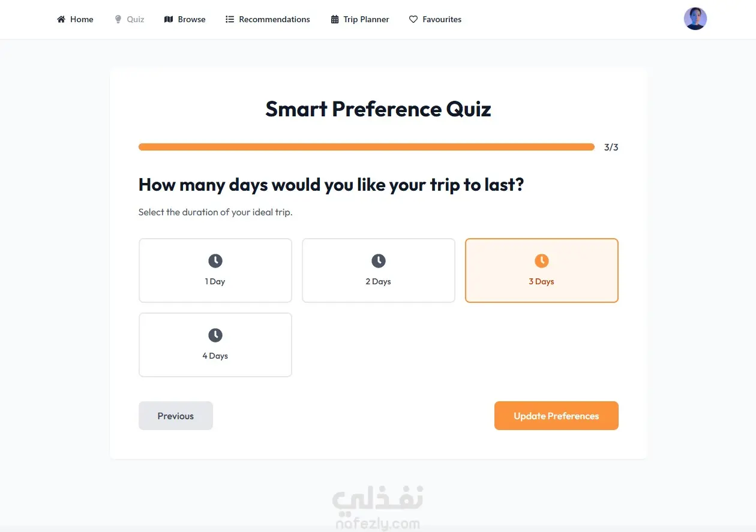The width and height of the screenshot is (756, 532).
Task: Click the clock icon in 4 Days card
Action: click(x=215, y=335)
